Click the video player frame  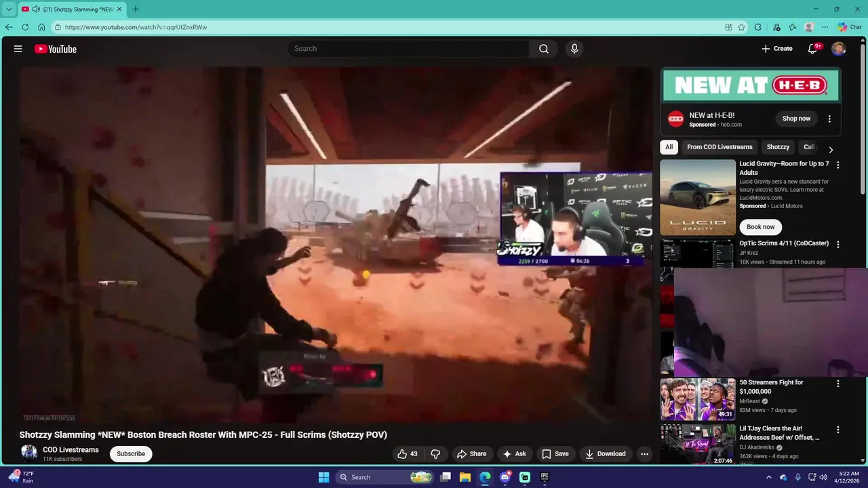click(336, 244)
